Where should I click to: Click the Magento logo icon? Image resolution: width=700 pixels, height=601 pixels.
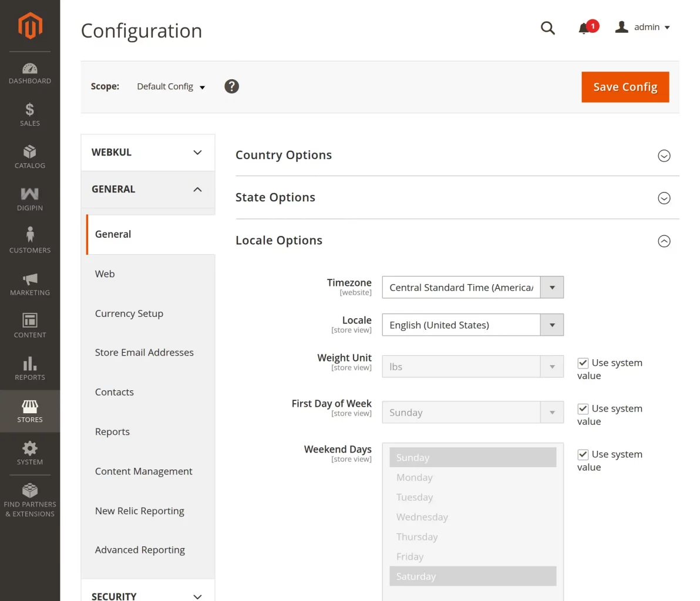click(30, 26)
